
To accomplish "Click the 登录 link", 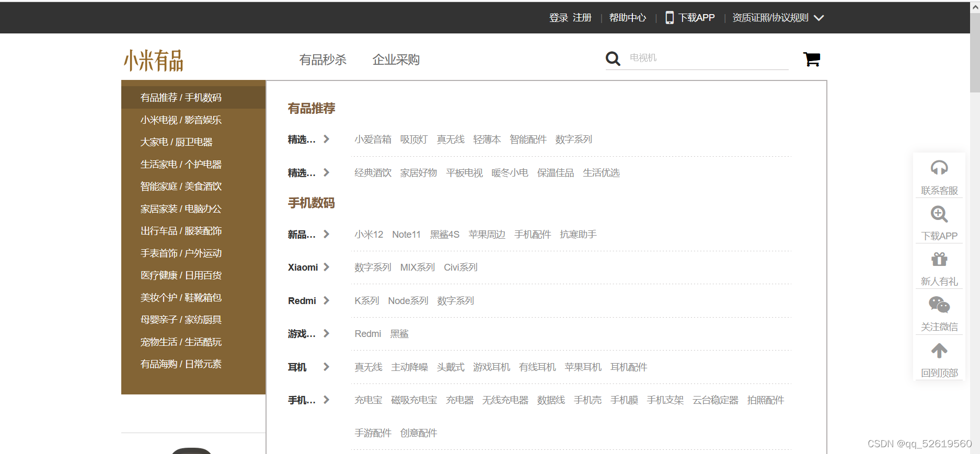I will [x=559, y=18].
